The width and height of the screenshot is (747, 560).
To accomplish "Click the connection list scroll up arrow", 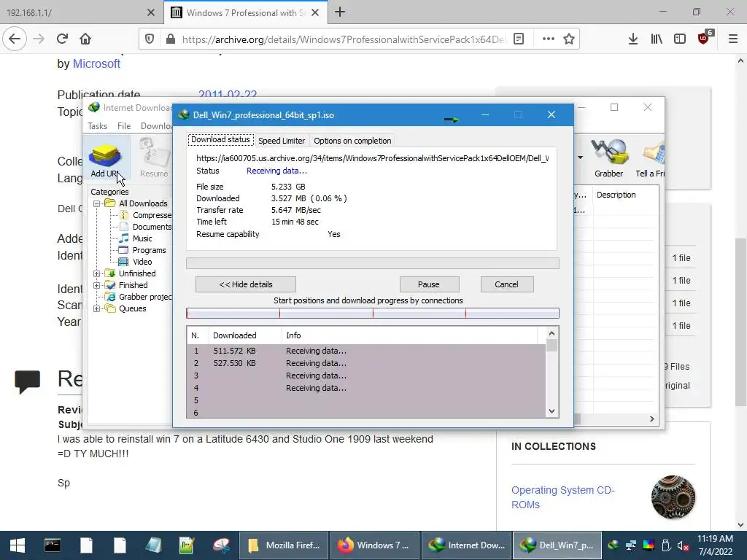I will 551,333.
